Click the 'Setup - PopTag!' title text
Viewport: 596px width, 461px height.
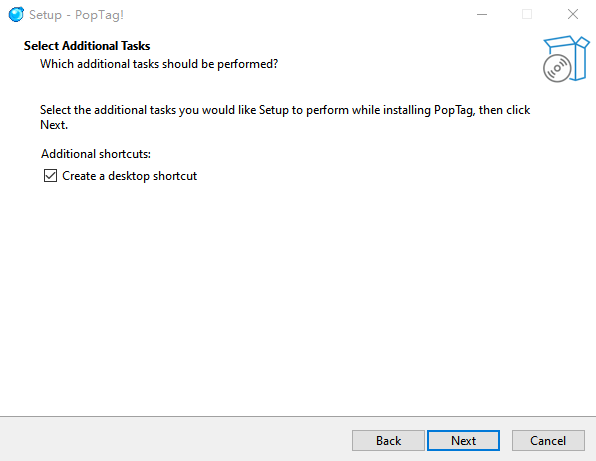click(76, 15)
